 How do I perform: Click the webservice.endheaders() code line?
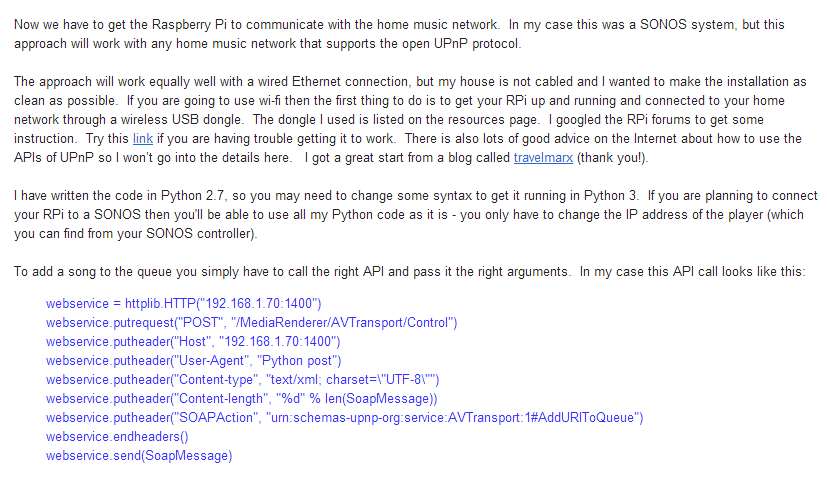(x=117, y=437)
